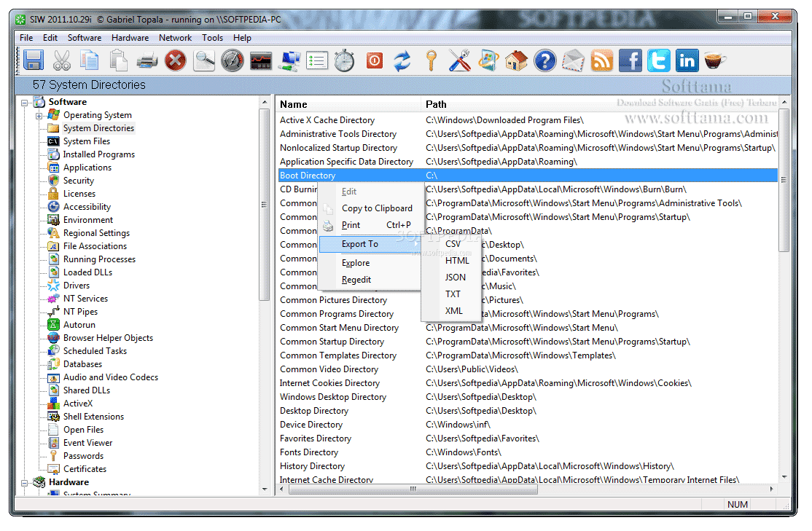Open the Print tool from the toolbar
The width and height of the screenshot is (812, 531).
146,60
